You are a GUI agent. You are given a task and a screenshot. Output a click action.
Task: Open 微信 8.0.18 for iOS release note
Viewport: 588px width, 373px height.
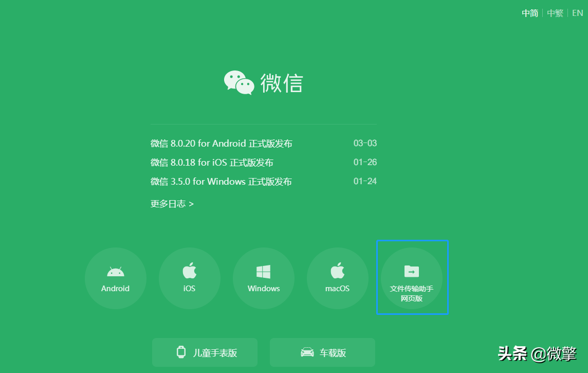click(212, 163)
